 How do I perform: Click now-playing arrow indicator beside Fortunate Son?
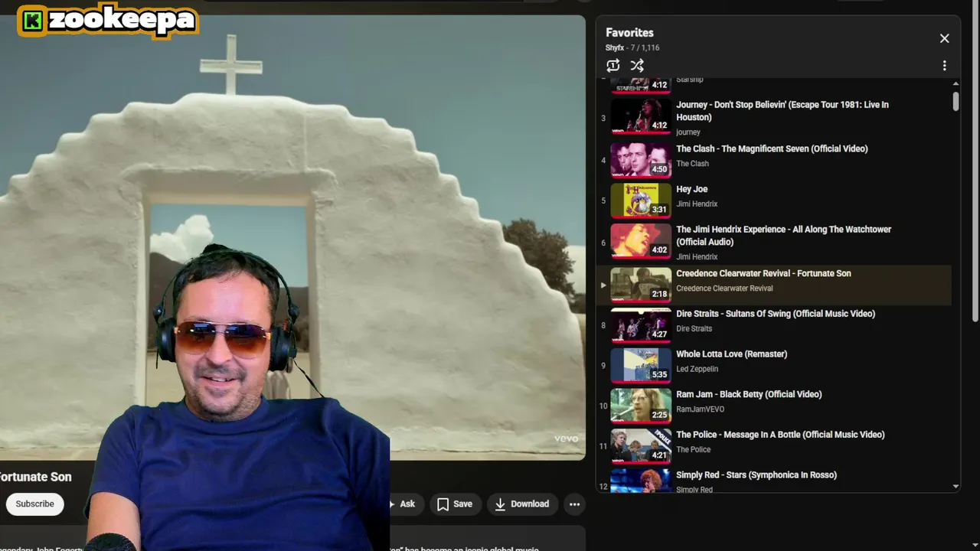click(603, 285)
